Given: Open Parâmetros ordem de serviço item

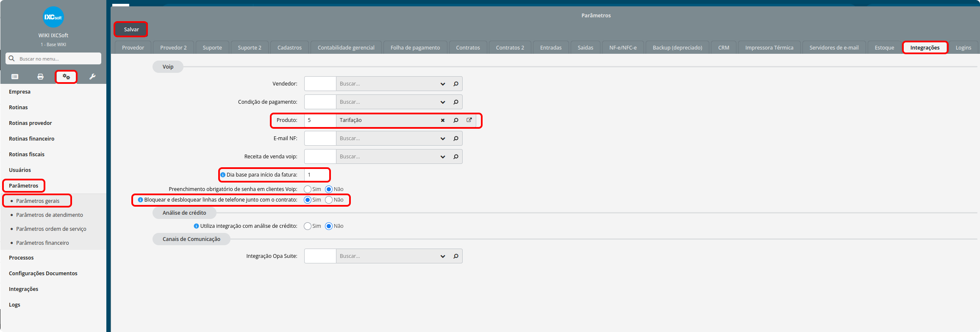Looking at the screenshot, I should coord(51,229).
